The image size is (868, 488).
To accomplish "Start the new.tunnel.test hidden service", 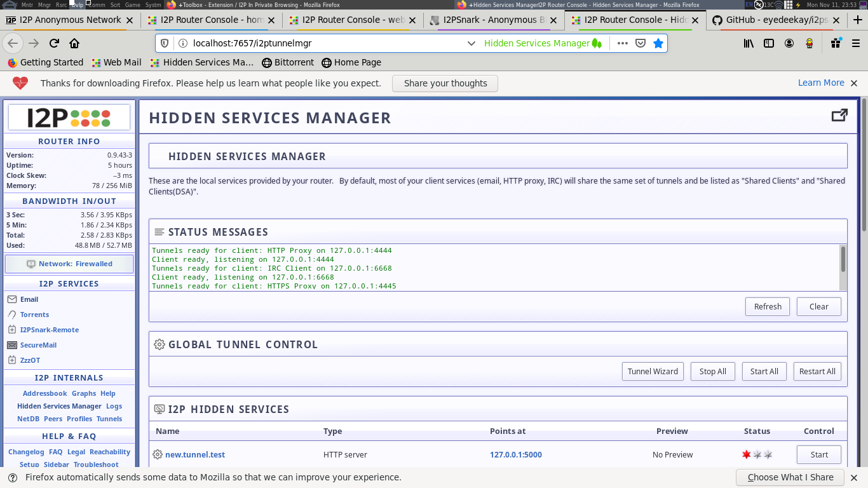I will tap(818, 454).
